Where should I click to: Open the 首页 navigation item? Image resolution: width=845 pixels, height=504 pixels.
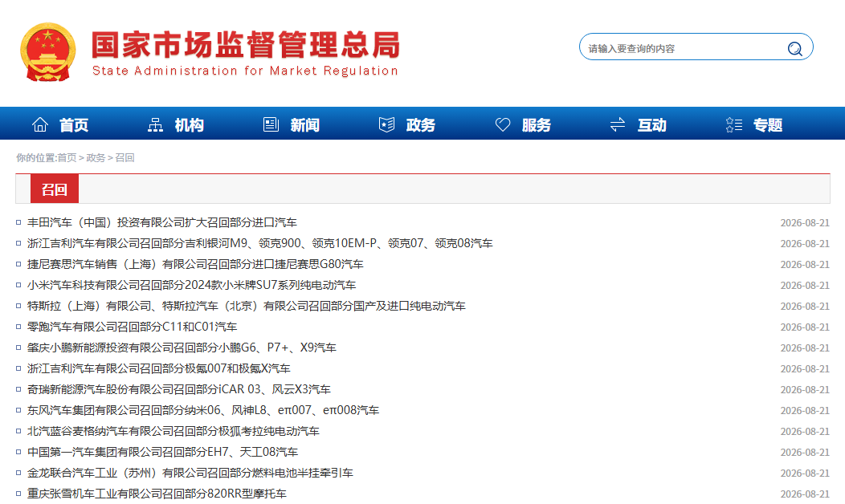pos(73,125)
